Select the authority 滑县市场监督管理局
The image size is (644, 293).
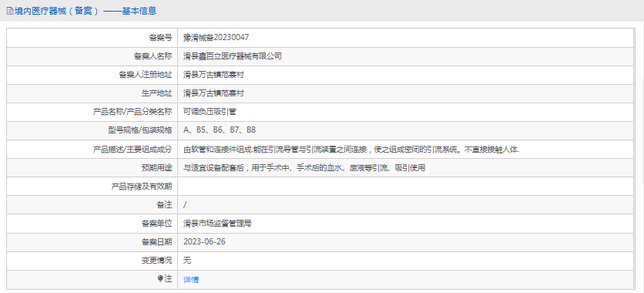(217, 224)
